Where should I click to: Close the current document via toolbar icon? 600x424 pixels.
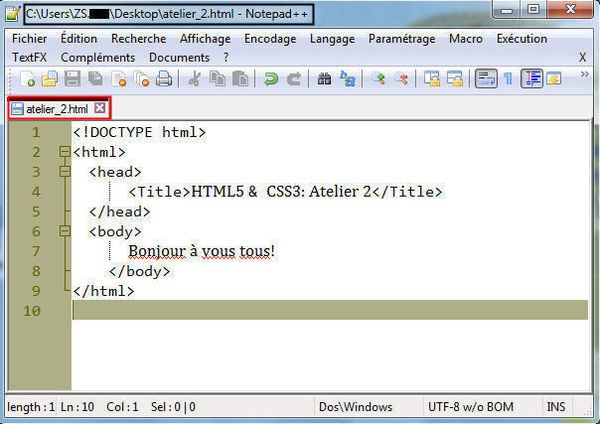119,79
